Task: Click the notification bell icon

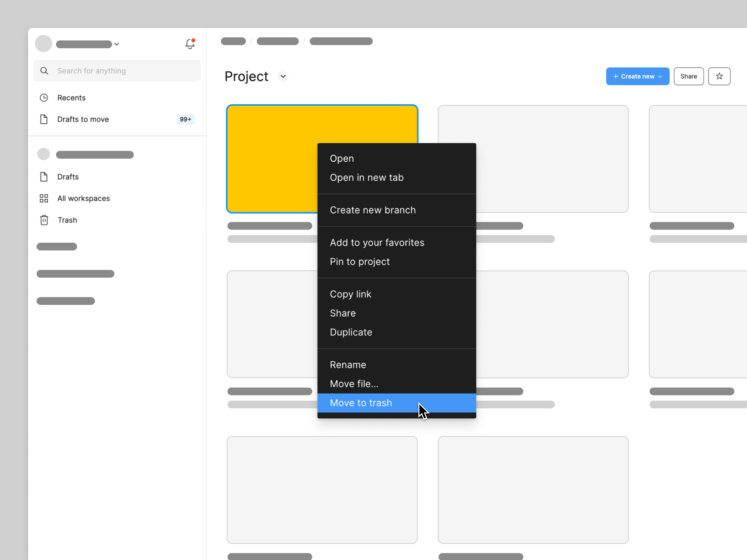Action: coord(190,44)
